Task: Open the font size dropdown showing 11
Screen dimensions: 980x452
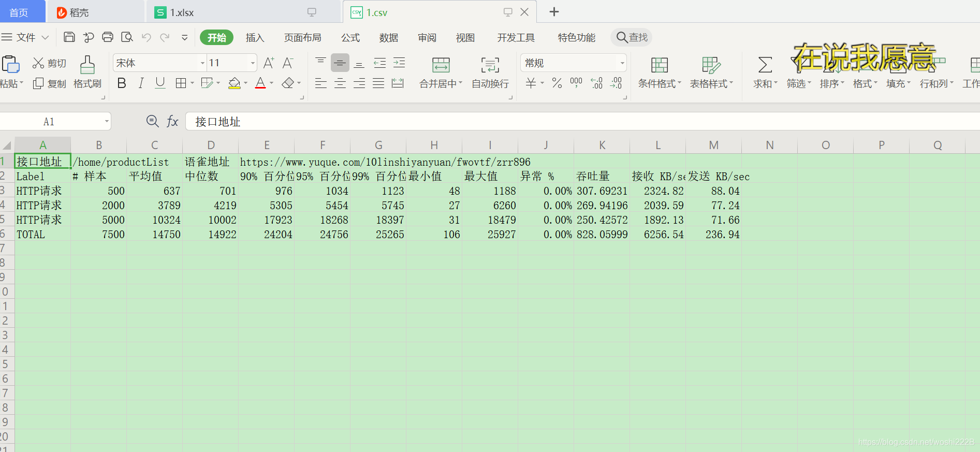Action: tap(253, 63)
